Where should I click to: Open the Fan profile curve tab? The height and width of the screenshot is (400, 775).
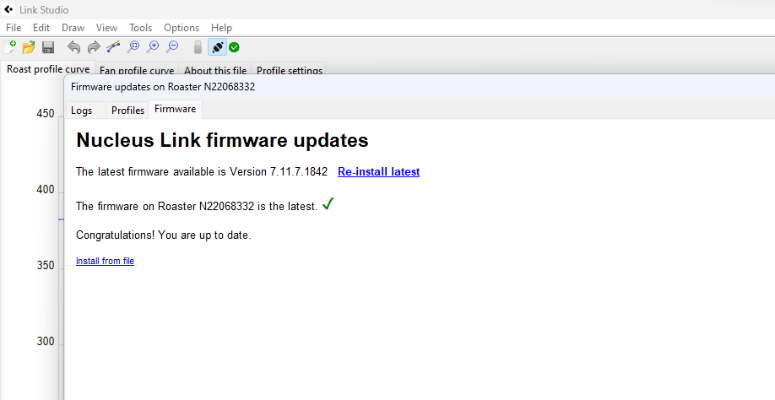point(136,70)
